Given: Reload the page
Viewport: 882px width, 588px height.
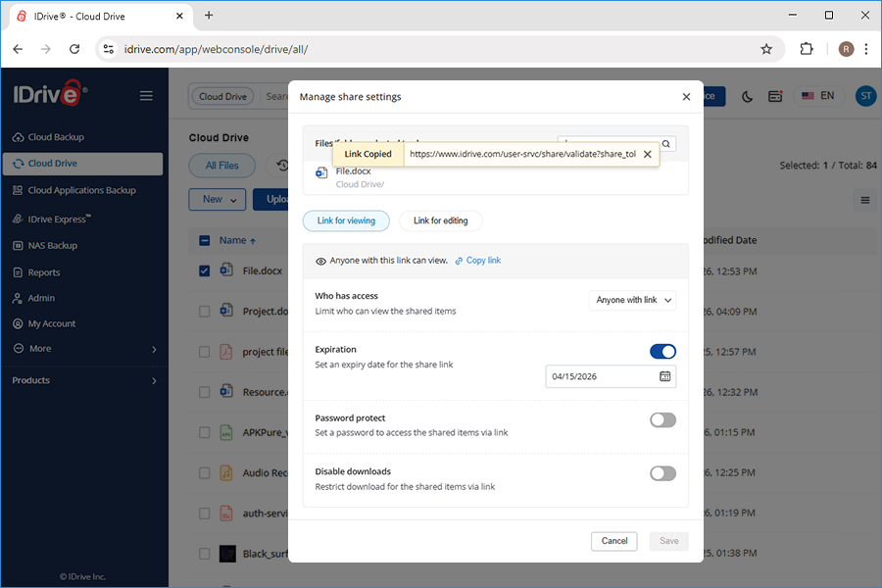Looking at the screenshot, I should pos(74,50).
